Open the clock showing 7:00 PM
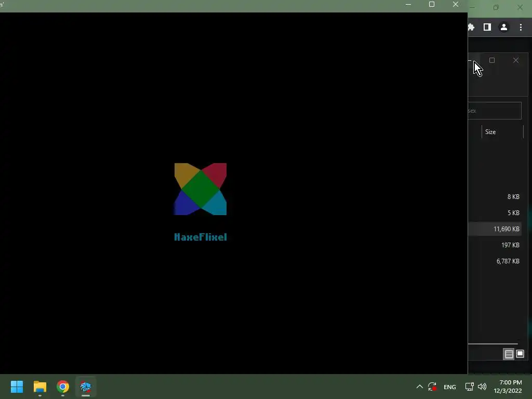The height and width of the screenshot is (399, 532). pyautogui.click(x=508, y=387)
